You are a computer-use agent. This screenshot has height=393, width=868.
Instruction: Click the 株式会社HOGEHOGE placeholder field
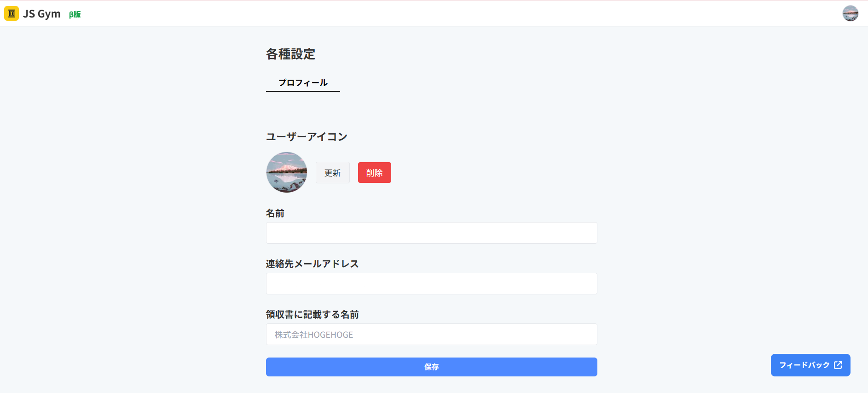click(x=431, y=334)
